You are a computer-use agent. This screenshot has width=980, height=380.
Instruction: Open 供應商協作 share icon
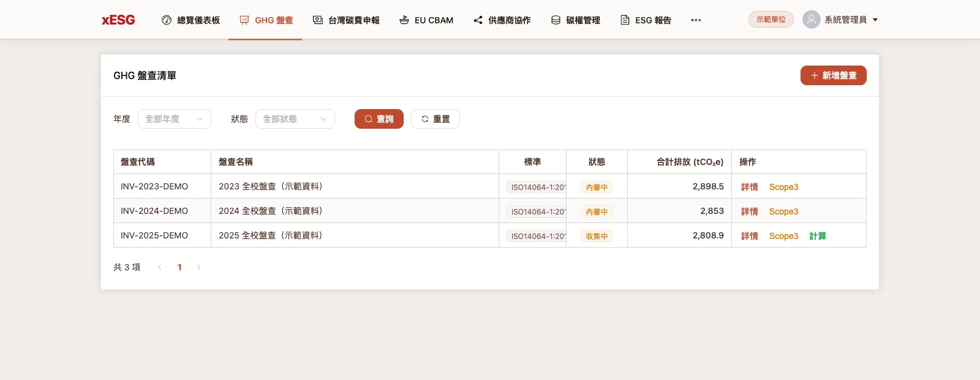pos(478,20)
